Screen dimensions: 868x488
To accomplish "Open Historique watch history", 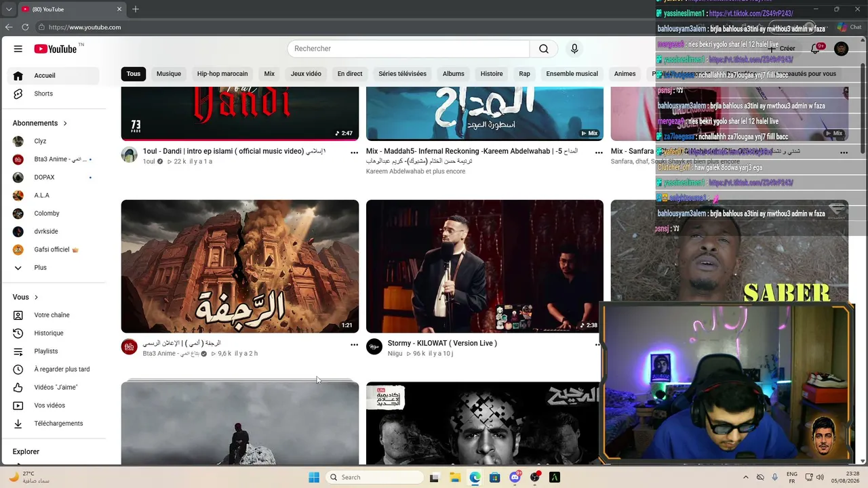I will (x=53, y=333).
